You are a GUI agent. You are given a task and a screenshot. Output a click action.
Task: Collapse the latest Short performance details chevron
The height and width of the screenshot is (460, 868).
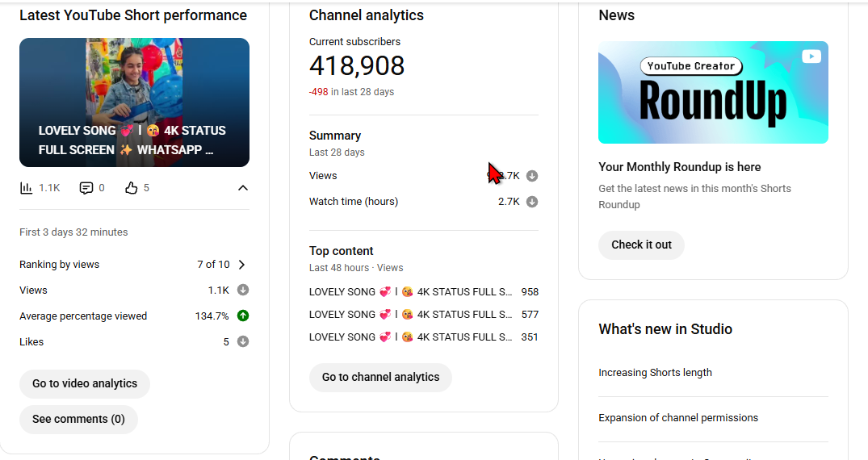pyautogui.click(x=242, y=188)
